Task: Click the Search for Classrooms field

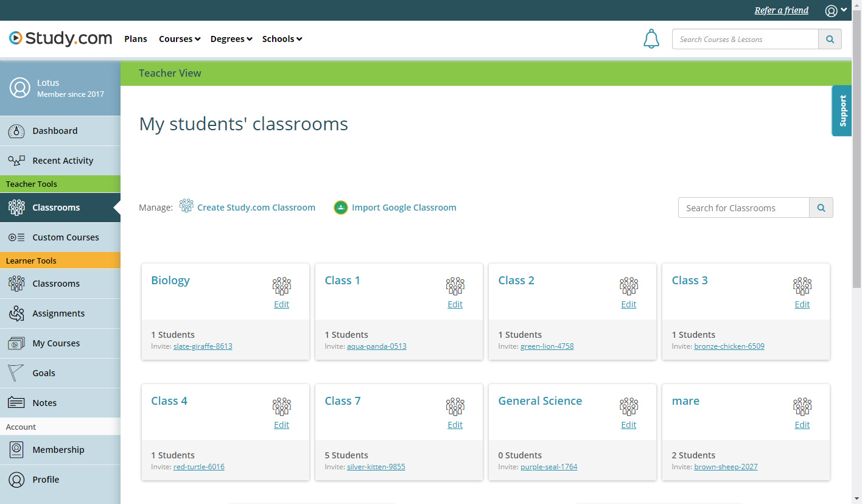Action: click(x=744, y=208)
